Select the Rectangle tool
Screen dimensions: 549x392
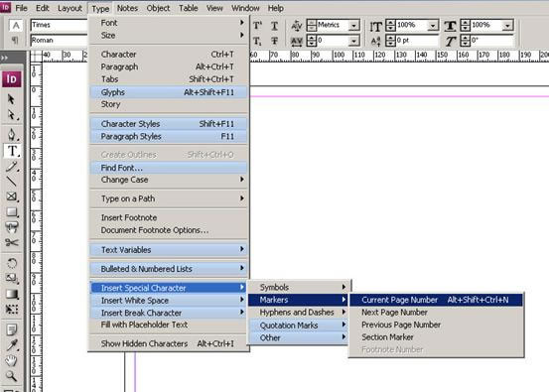click(11, 211)
